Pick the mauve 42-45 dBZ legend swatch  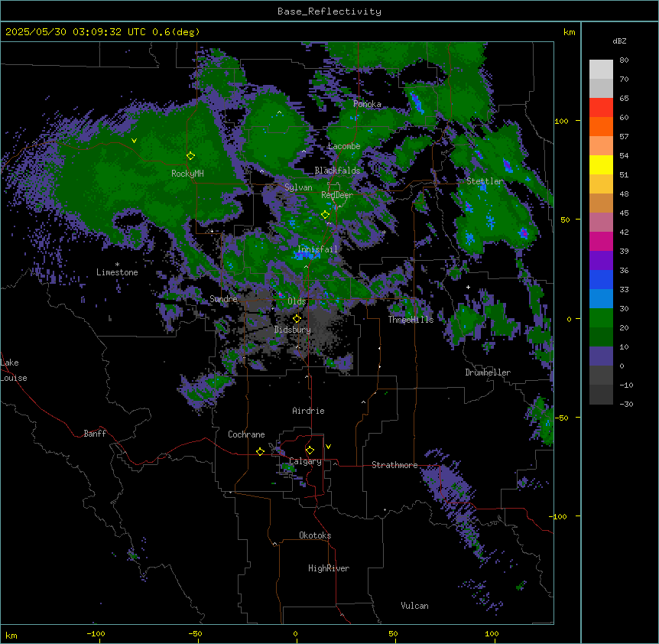pyautogui.click(x=601, y=223)
